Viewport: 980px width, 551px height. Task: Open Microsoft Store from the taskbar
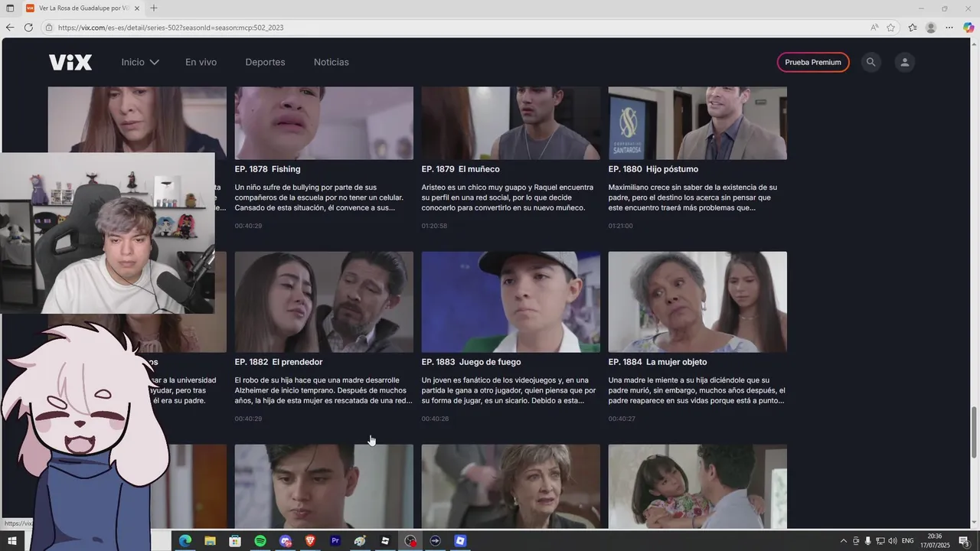pos(235,541)
